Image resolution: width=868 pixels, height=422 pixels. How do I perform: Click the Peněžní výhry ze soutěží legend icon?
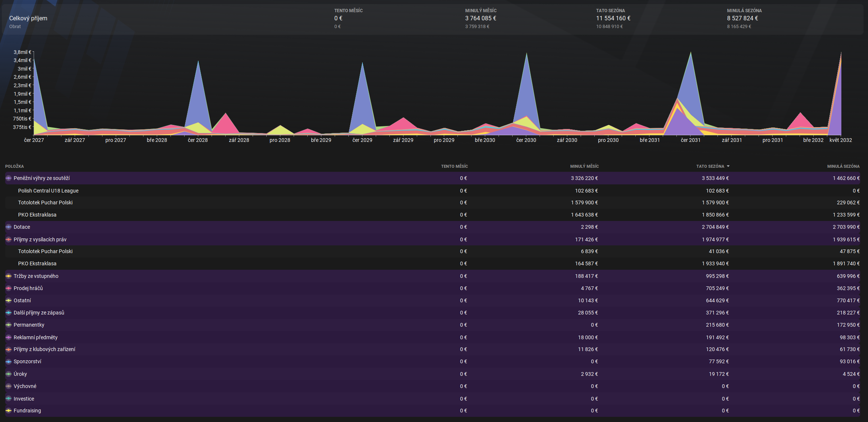pos(9,178)
